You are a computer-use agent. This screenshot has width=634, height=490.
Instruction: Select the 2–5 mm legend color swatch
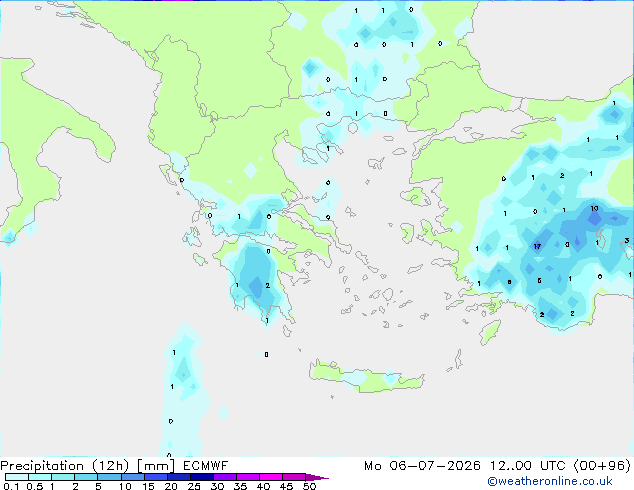[86, 477]
